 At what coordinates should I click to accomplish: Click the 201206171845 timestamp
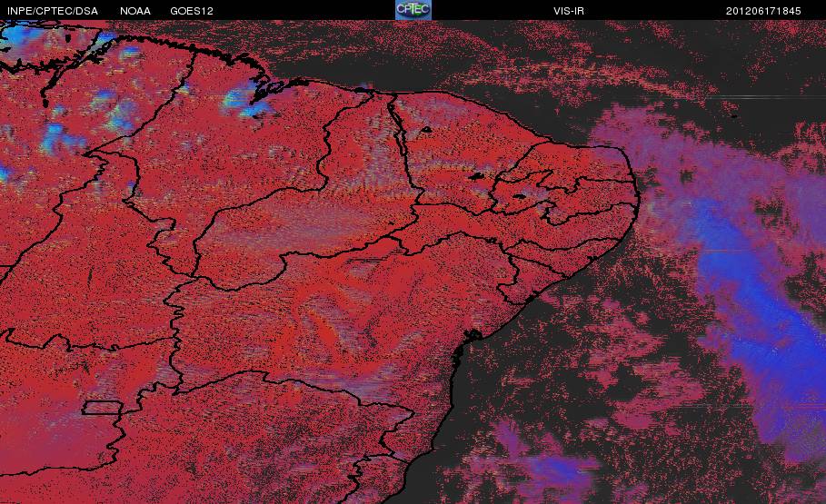[x=763, y=11]
